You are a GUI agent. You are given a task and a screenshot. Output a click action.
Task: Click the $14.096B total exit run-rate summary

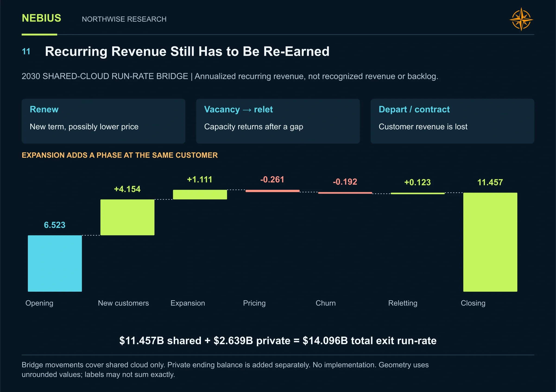tap(278, 340)
